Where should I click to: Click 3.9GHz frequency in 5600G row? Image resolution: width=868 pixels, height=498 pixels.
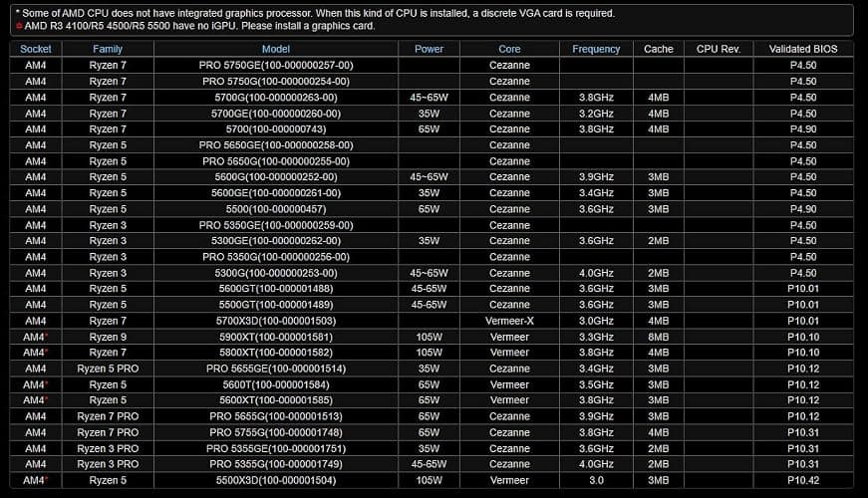pyautogui.click(x=596, y=176)
